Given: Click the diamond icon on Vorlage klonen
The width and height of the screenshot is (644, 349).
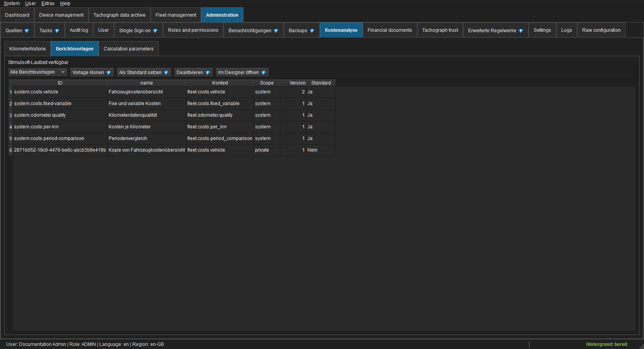Looking at the screenshot, I should 109,73.
